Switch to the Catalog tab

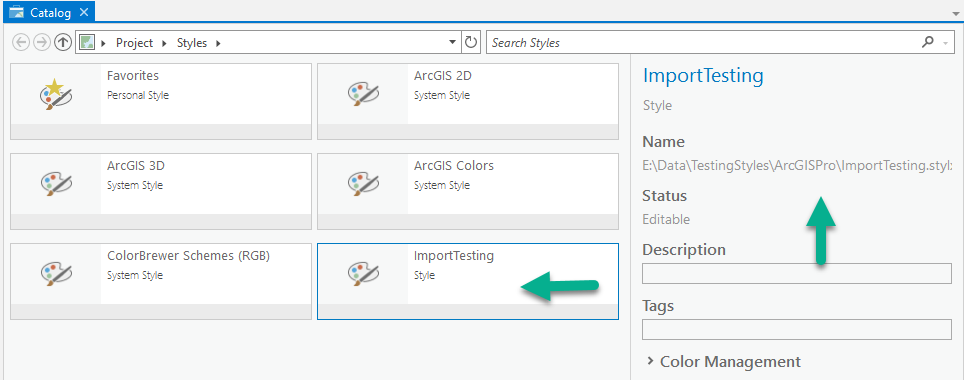tap(50, 12)
